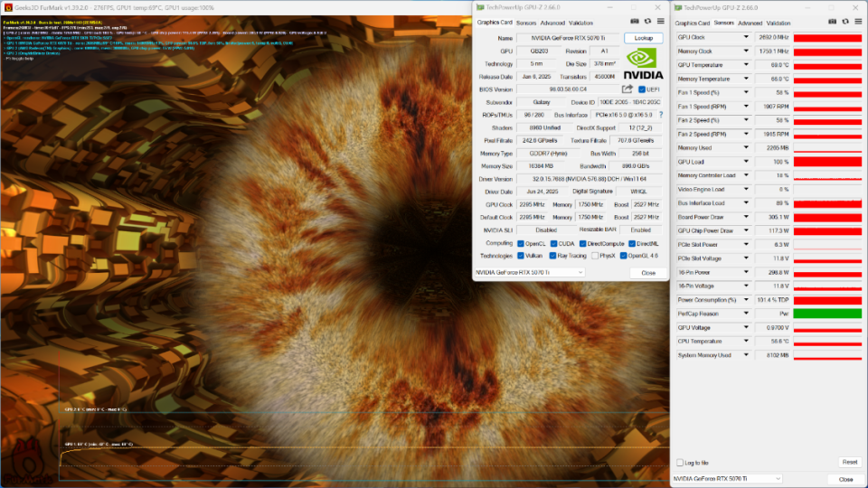Select Graphics Card tab in right GPU-Z window
868x488 pixels.
tap(692, 23)
